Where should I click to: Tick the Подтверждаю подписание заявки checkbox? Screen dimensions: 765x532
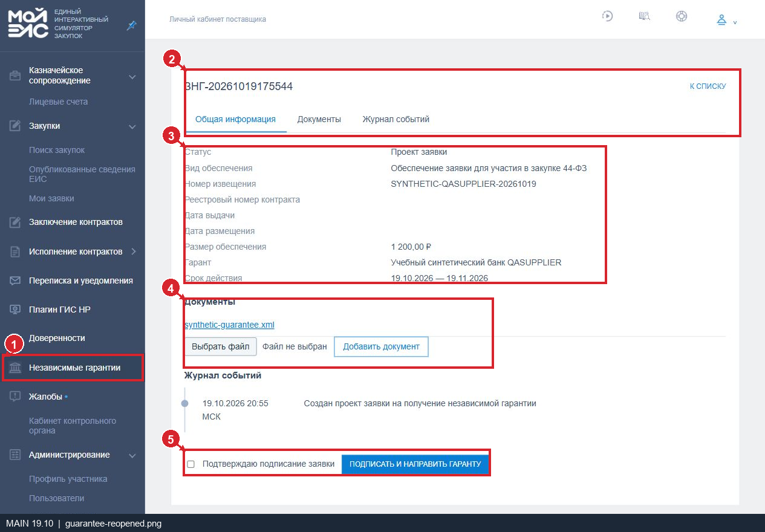tap(191, 464)
